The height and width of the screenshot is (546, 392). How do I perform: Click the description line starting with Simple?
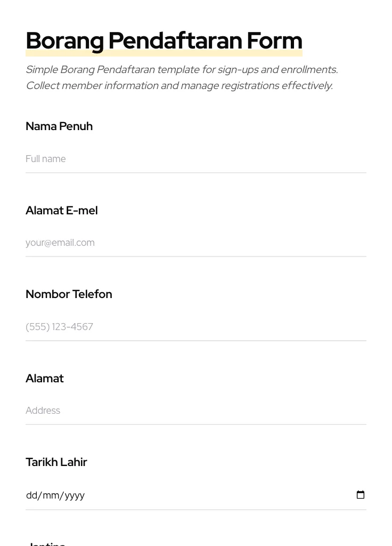point(182,70)
